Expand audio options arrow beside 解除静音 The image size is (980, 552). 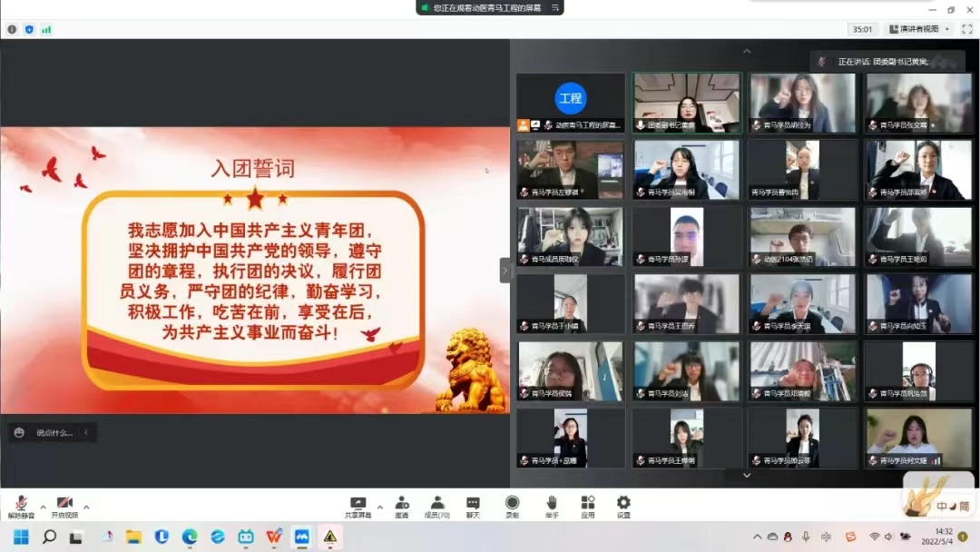click(x=43, y=507)
